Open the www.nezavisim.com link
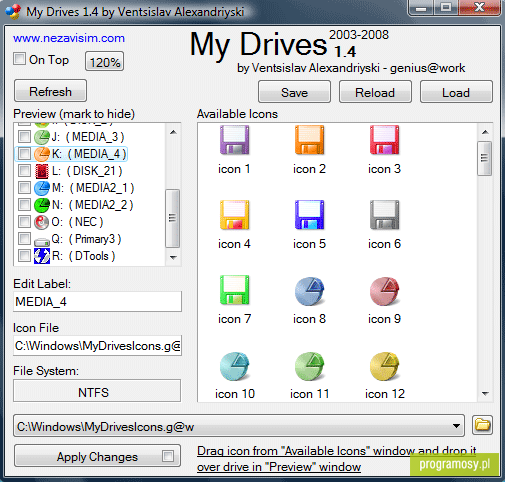Viewport: 505px width, 482px height. (x=69, y=38)
